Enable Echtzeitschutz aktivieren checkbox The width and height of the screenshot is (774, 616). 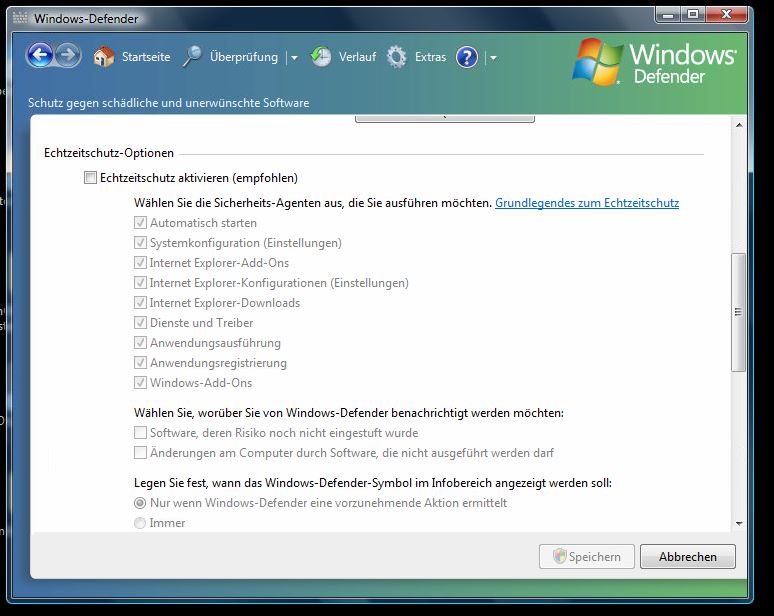click(90, 178)
